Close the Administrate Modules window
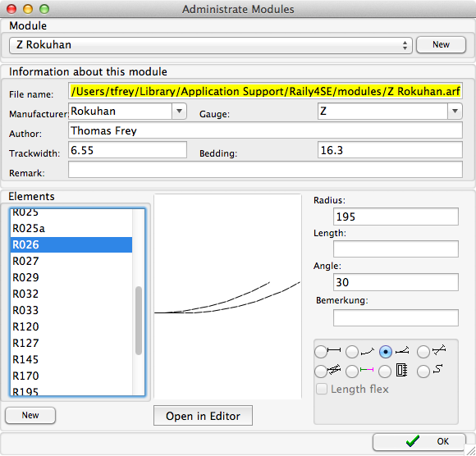The image size is (476, 456). [11, 9]
